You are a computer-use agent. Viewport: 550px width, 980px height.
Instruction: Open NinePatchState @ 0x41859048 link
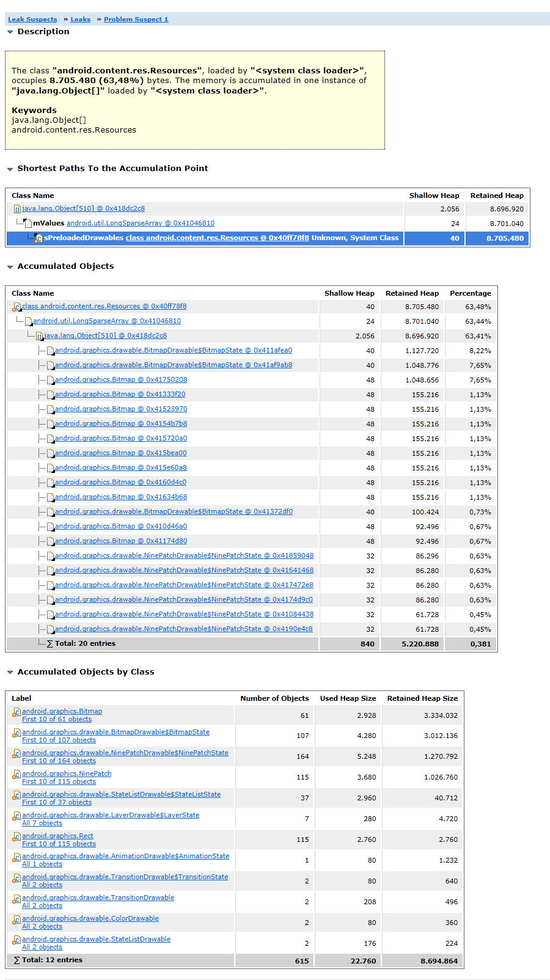tap(184, 555)
